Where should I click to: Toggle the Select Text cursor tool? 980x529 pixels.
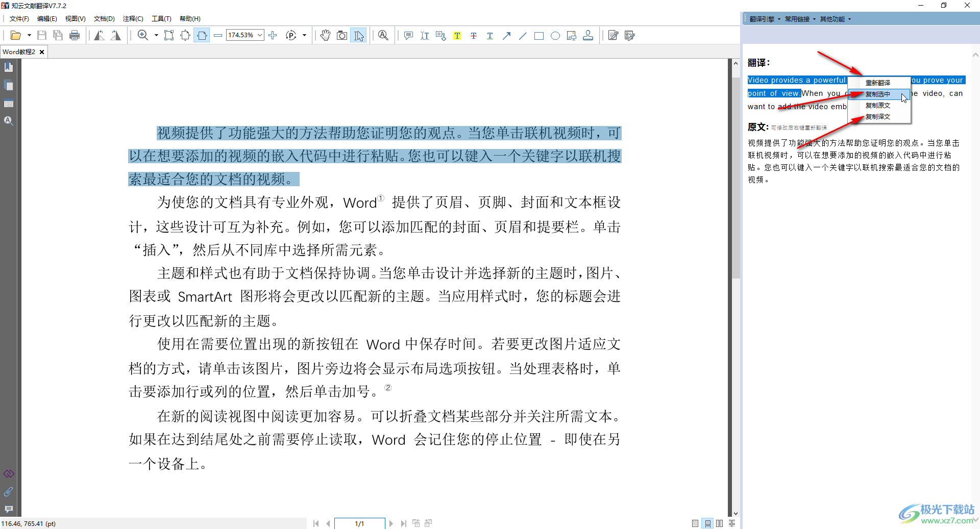(x=358, y=36)
